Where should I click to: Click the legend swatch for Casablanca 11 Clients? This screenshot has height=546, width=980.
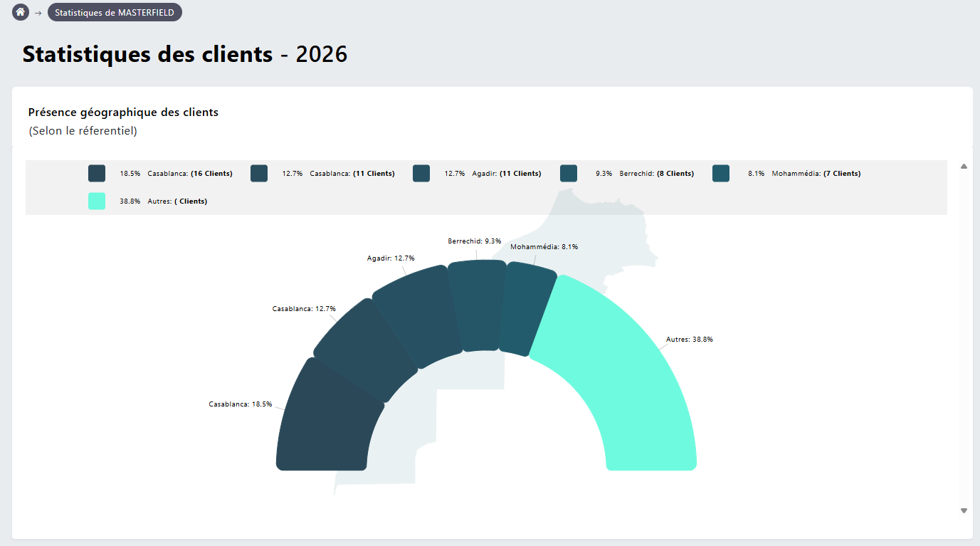pos(259,174)
